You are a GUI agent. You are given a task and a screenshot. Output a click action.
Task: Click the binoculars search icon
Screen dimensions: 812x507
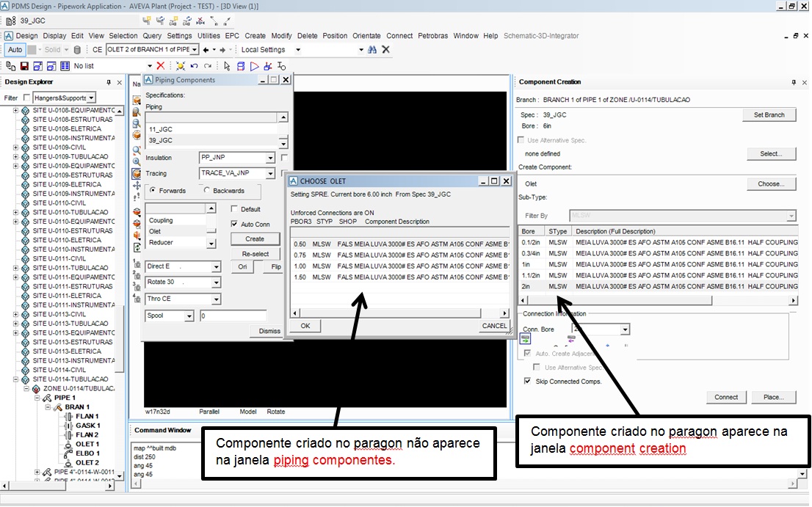tap(371, 50)
